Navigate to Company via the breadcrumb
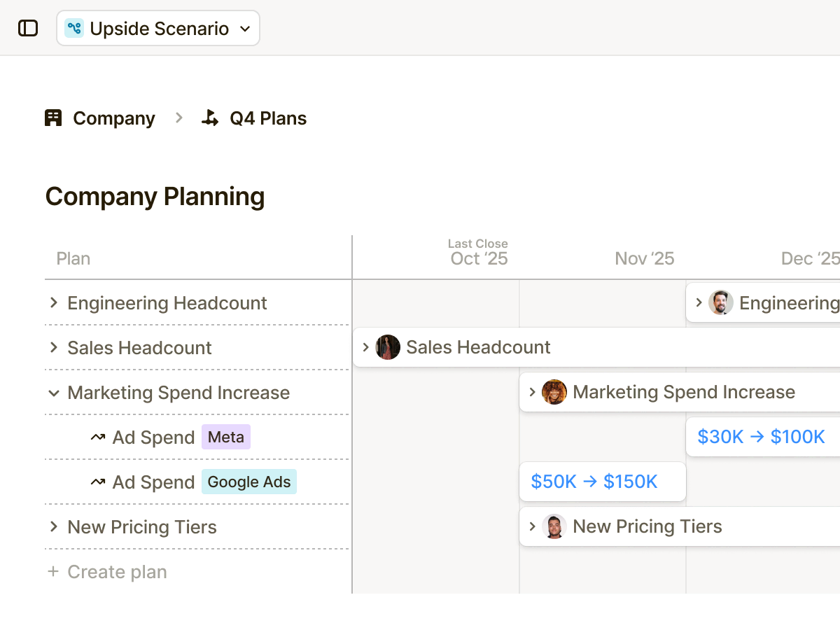 point(113,118)
